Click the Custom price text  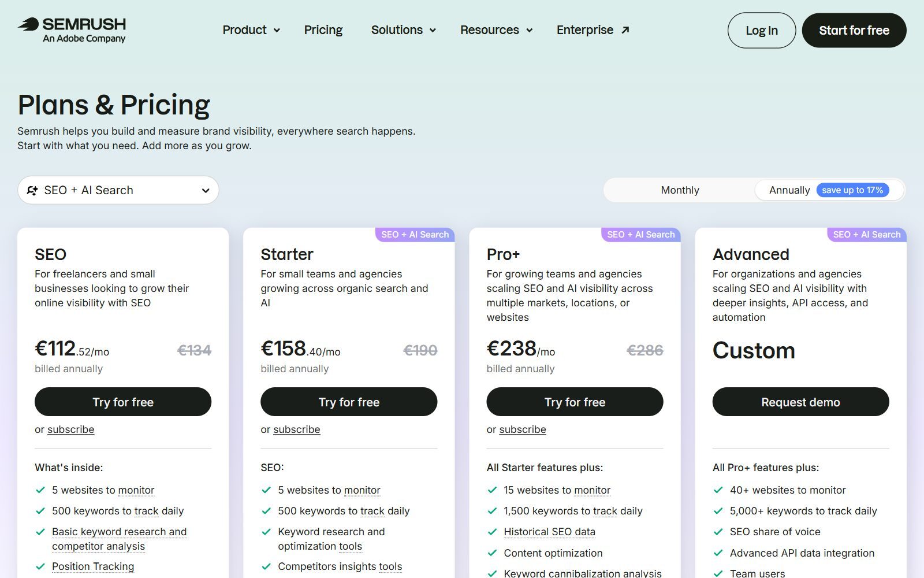click(754, 350)
